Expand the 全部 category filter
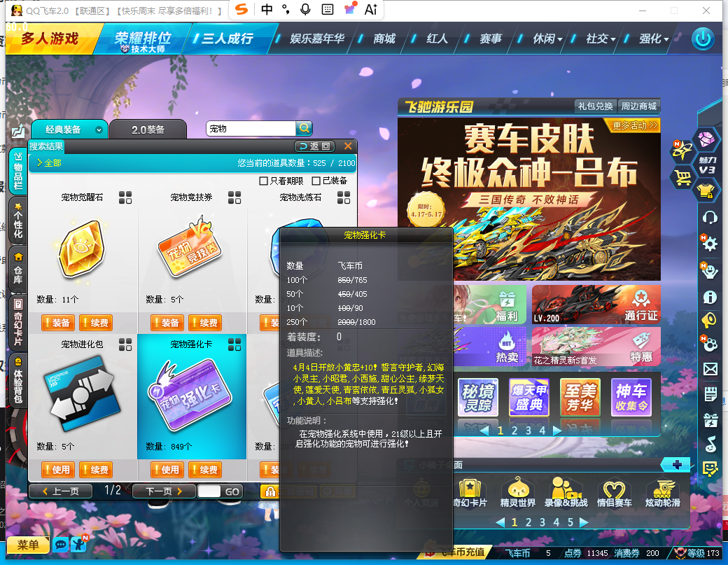728x565 pixels. coord(49,163)
